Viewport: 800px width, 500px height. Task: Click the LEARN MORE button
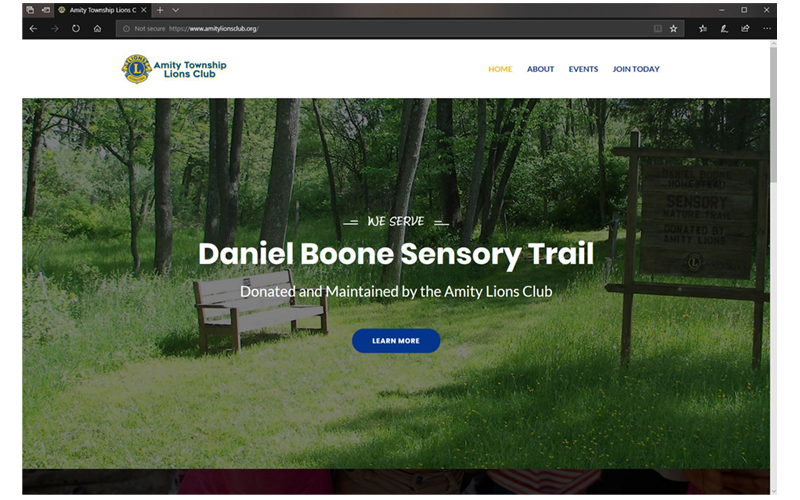point(396,341)
